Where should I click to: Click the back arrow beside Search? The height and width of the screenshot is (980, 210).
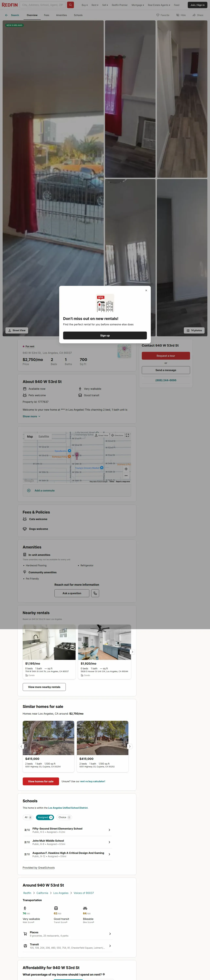pyautogui.click(x=7, y=15)
